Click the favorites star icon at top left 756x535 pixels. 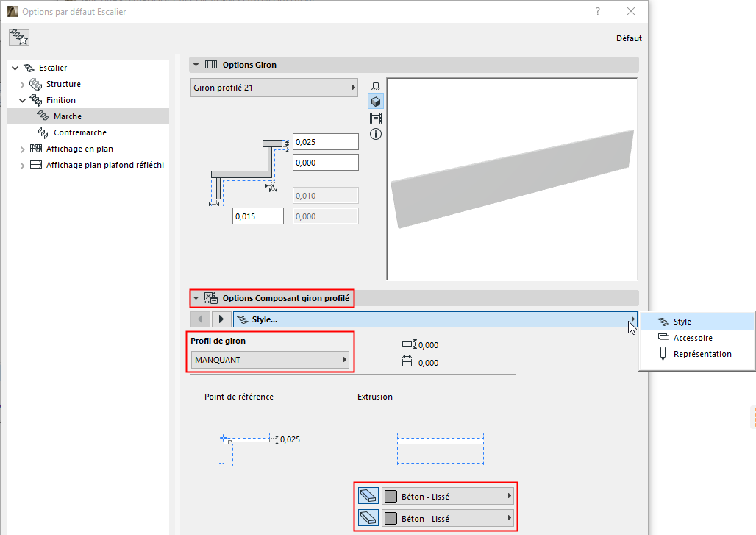(x=19, y=38)
